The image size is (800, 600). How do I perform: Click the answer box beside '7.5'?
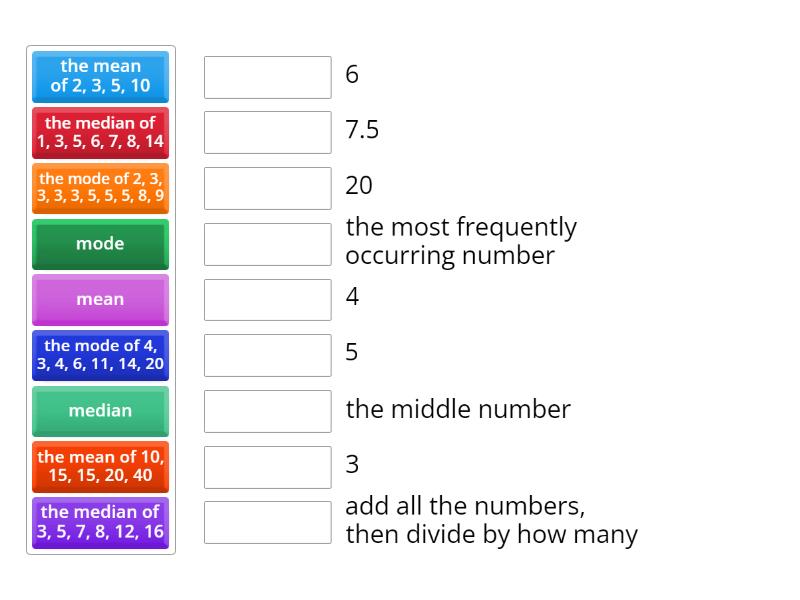pyautogui.click(x=267, y=131)
